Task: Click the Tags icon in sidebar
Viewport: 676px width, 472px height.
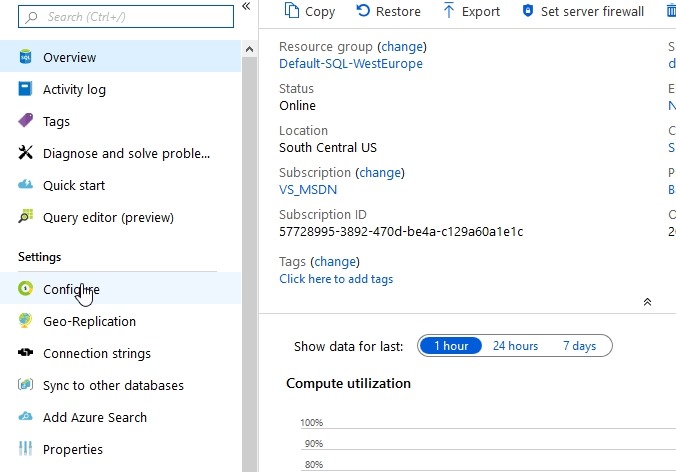Action: coord(26,121)
